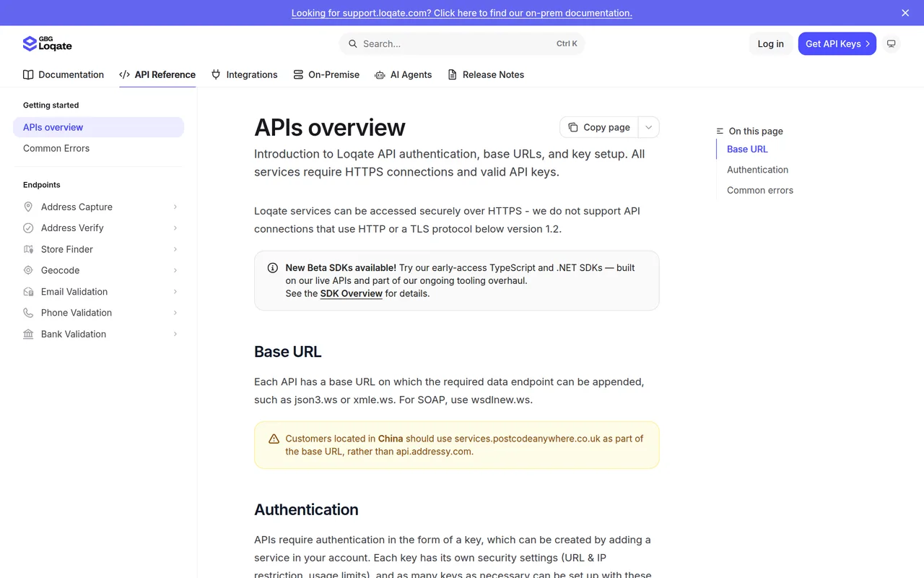This screenshot has height=578, width=924.
Task: Click the info icon in Beta SDKs notice
Action: tap(273, 268)
